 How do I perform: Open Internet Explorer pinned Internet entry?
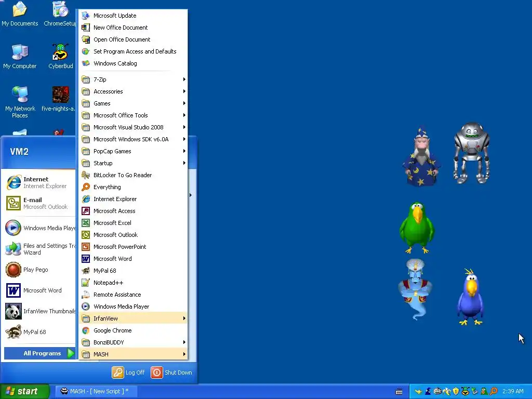39,182
